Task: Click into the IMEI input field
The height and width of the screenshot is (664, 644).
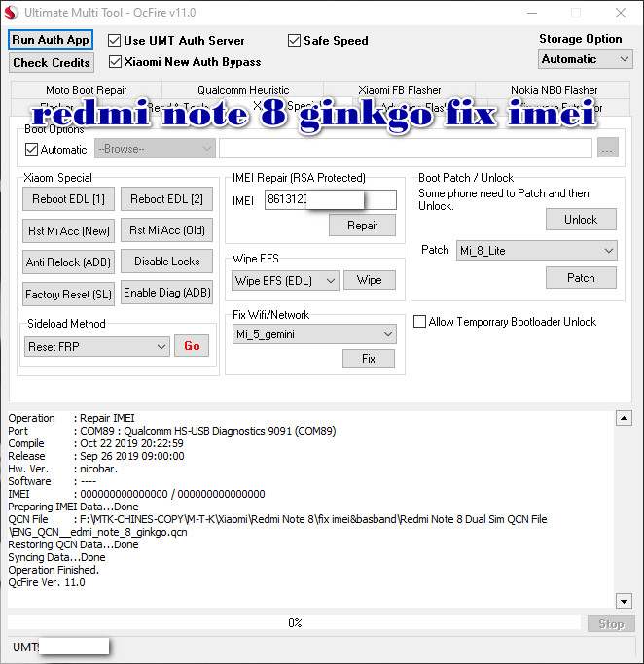Action: [331, 199]
